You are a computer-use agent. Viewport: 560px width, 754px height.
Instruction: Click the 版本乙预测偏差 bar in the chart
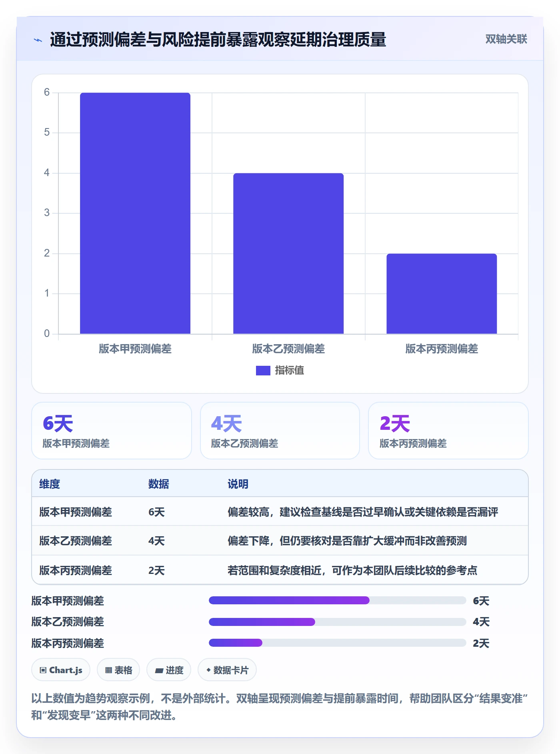(x=288, y=253)
